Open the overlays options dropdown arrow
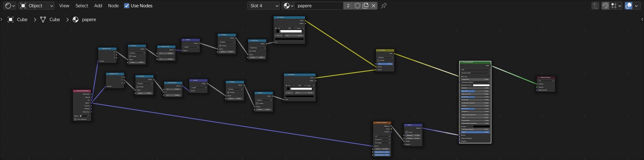The image size is (644, 160). [x=636, y=6]
